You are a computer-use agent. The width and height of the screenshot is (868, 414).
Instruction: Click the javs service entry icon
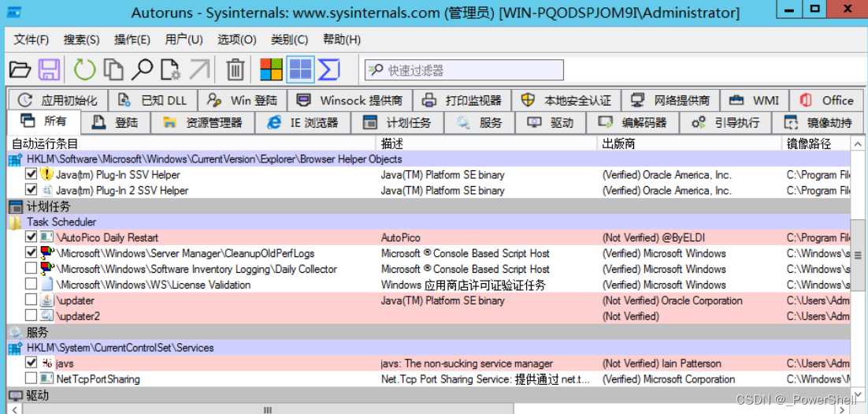(x=46, y=364)
